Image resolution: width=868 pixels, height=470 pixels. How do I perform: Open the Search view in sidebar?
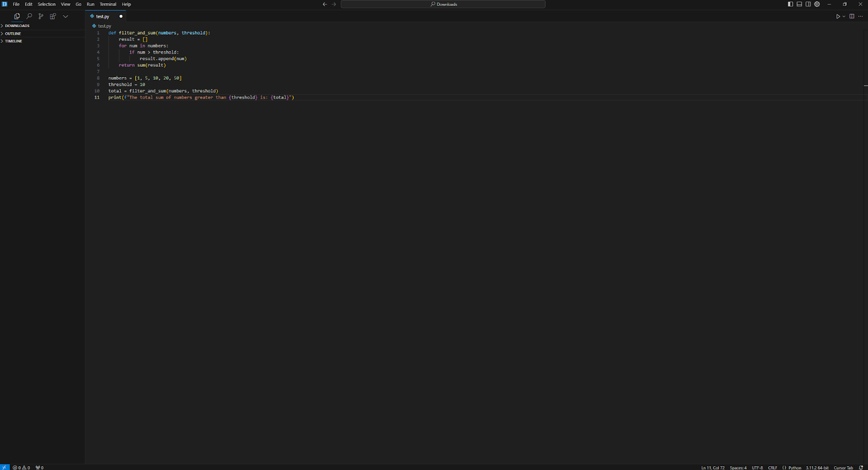29,16
